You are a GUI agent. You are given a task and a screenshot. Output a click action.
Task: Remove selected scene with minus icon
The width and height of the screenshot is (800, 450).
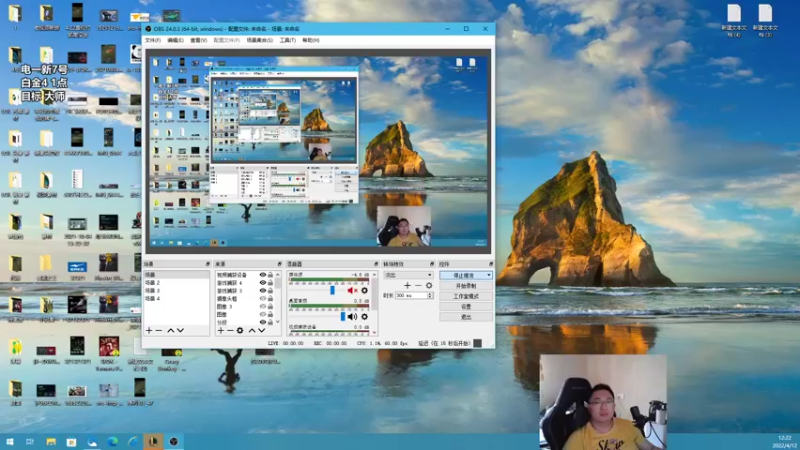tap(159, 331)
